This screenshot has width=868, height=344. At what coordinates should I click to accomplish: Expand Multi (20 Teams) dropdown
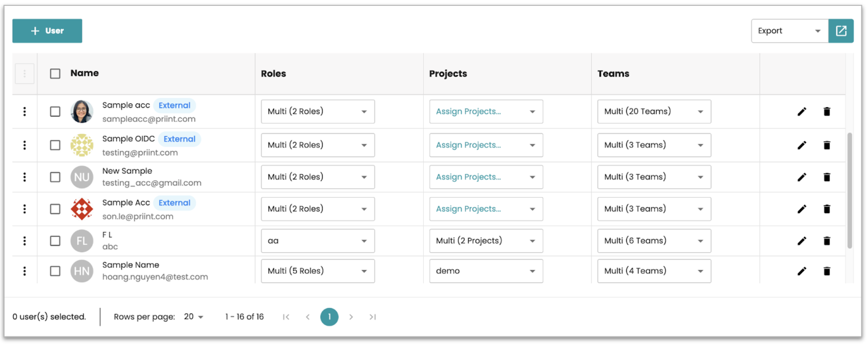click(654, 112)
